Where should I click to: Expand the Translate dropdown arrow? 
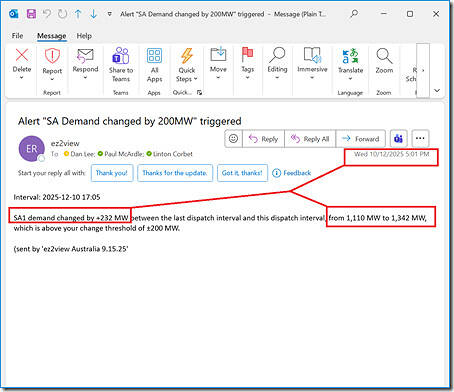pyautogui.click(x=350, y=79)
